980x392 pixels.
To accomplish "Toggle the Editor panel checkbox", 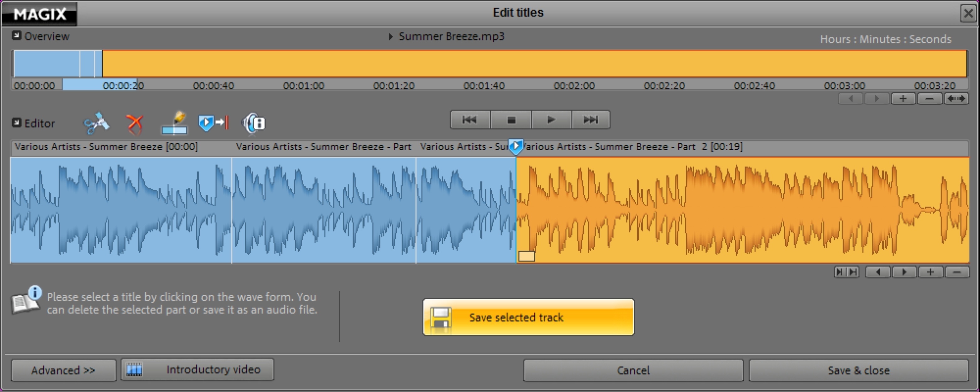I will (x=16, y=123).
